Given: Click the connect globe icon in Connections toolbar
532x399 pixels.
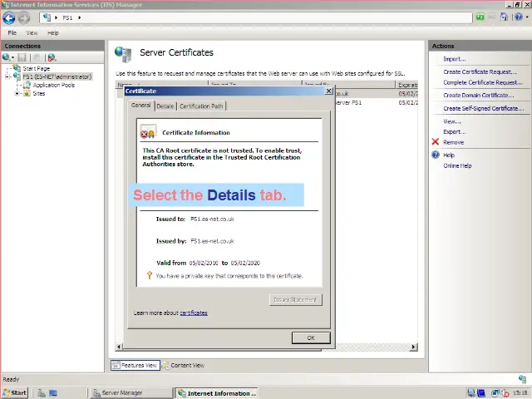Looking at the screenshot, I should tap(6, 57).
